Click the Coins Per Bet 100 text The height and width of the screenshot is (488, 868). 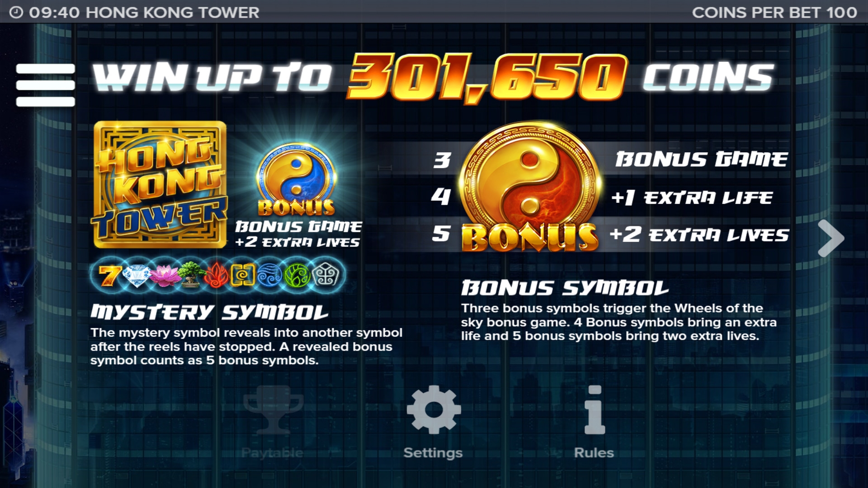(774, 13)
